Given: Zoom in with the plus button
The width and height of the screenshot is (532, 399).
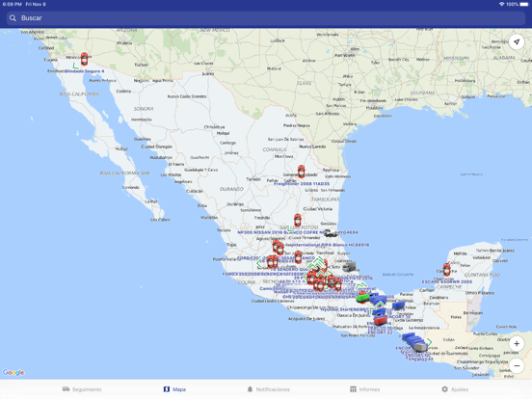Looking at the screenshot, I should 517,344.
